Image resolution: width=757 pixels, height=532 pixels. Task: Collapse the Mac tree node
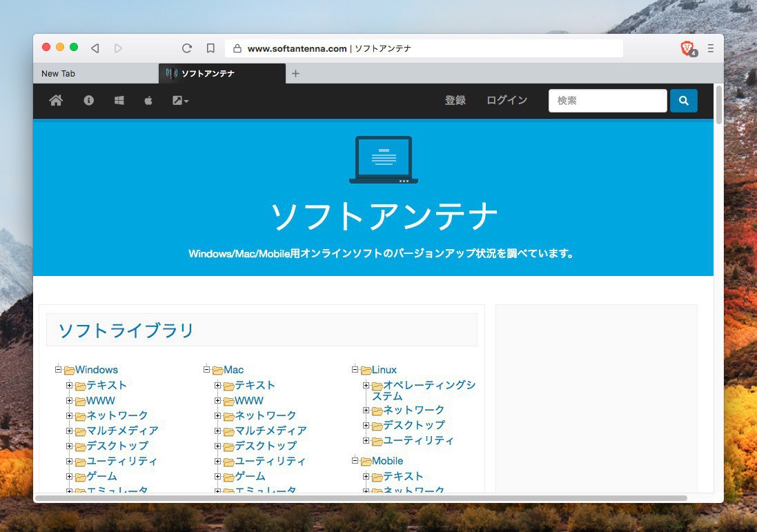pos(206,369)
